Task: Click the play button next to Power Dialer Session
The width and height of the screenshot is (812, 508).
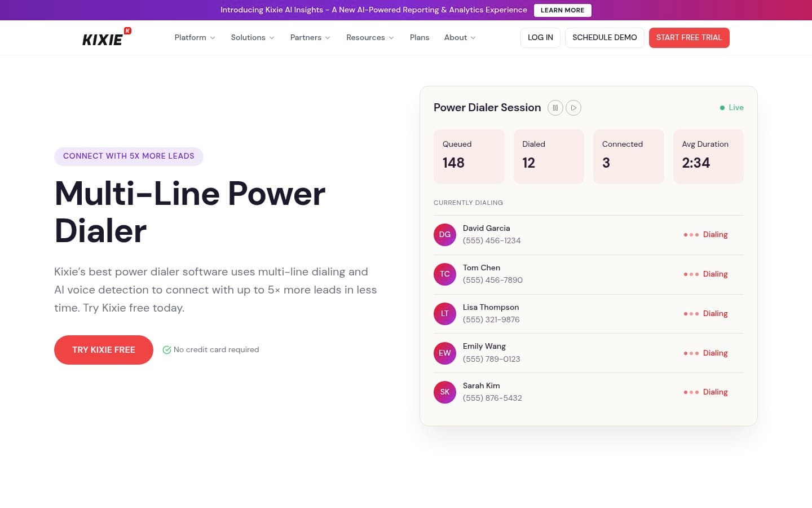Action: (573, 108)
